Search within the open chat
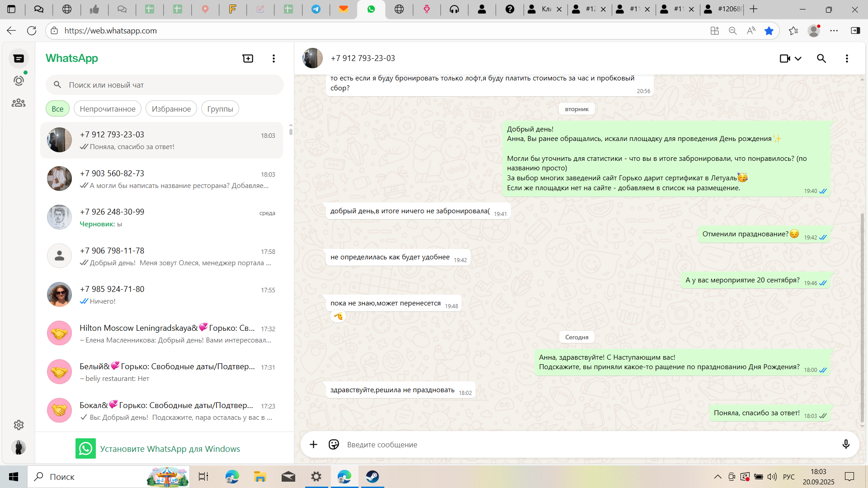This screenshot has width=868, height=488. (821, 58)
